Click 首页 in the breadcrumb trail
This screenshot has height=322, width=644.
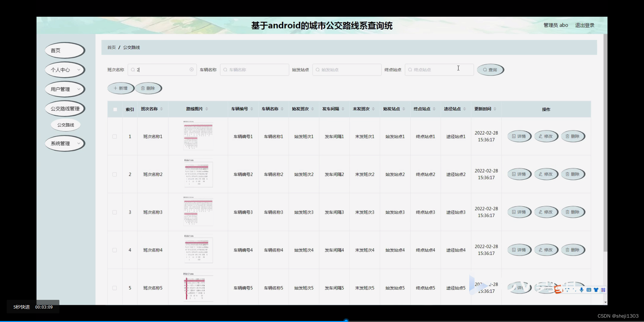point(111,47)
